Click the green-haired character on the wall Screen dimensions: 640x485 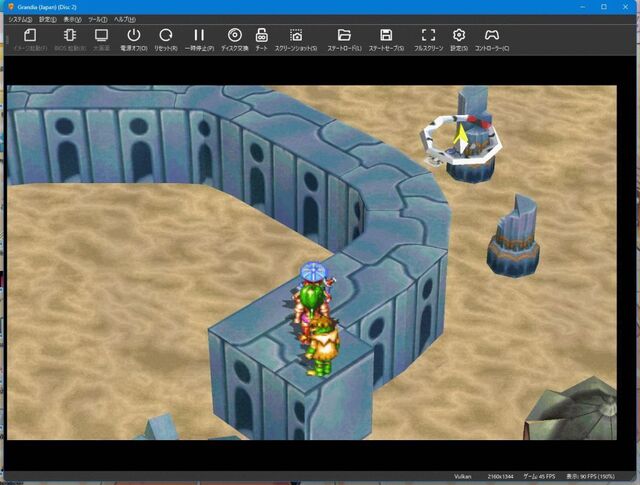(x=312, y=312)
